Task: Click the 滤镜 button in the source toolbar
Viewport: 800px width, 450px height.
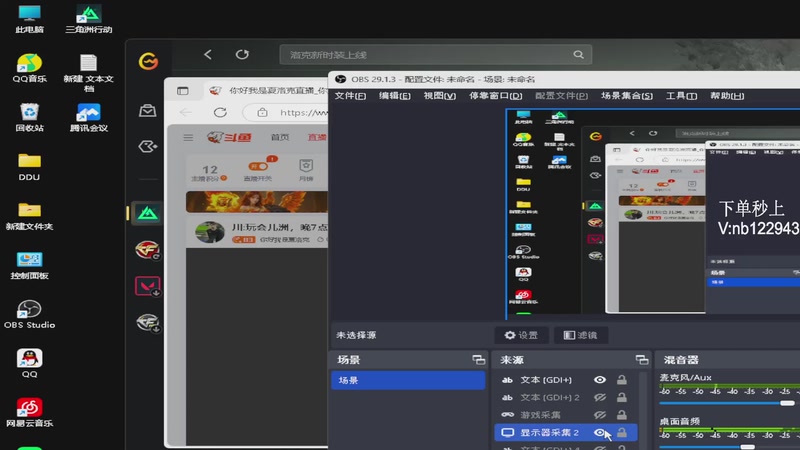Action: coord(581,335)
